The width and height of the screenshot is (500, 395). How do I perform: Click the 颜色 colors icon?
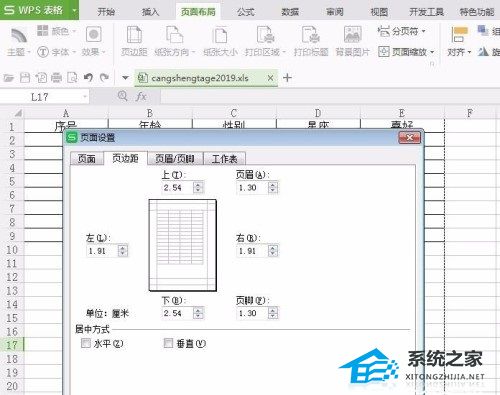pyautogui.click(x=43, y=31)
